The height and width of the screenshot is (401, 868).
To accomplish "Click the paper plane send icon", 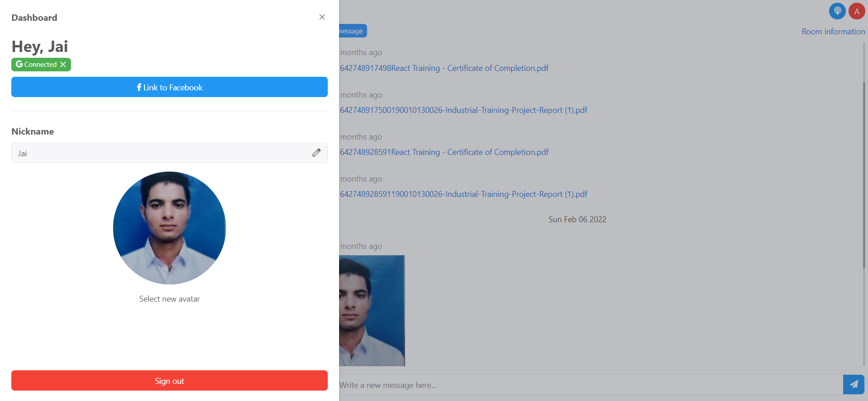I will click(854, 384).
